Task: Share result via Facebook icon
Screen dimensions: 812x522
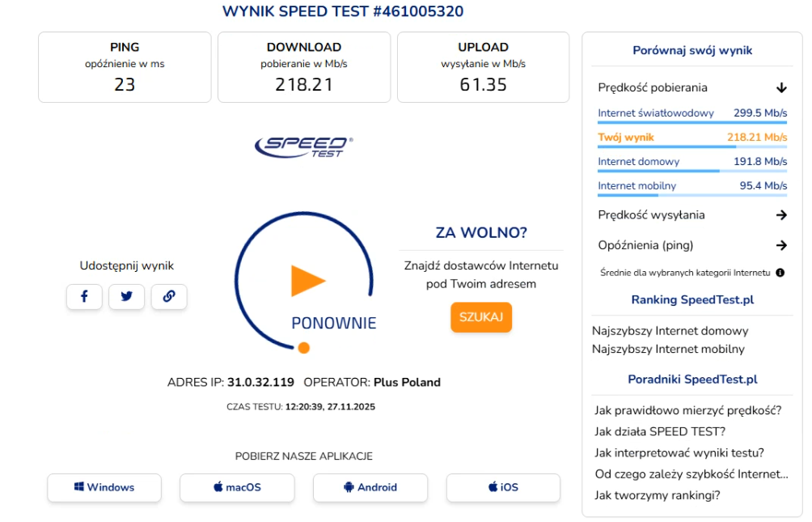Action: [x=84, y=296]
